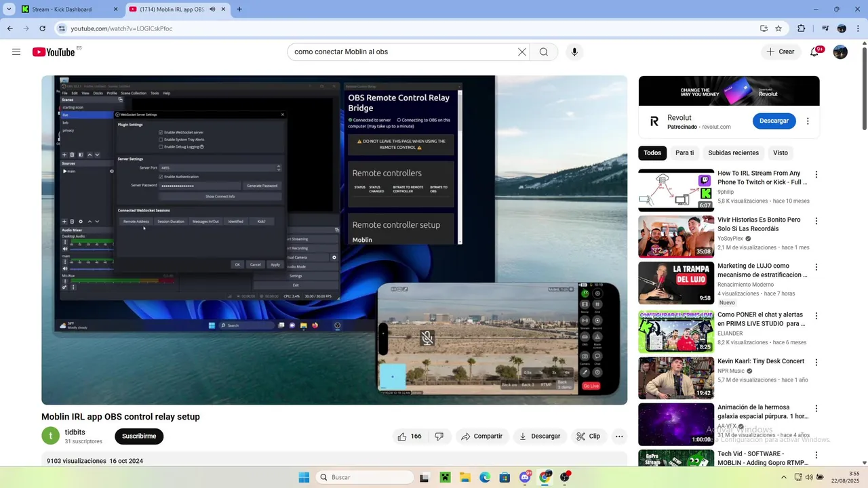Subscribe to tidbits with Suscribirme
Viewport: 868px width, 488px height.
(x=139, y=436)
